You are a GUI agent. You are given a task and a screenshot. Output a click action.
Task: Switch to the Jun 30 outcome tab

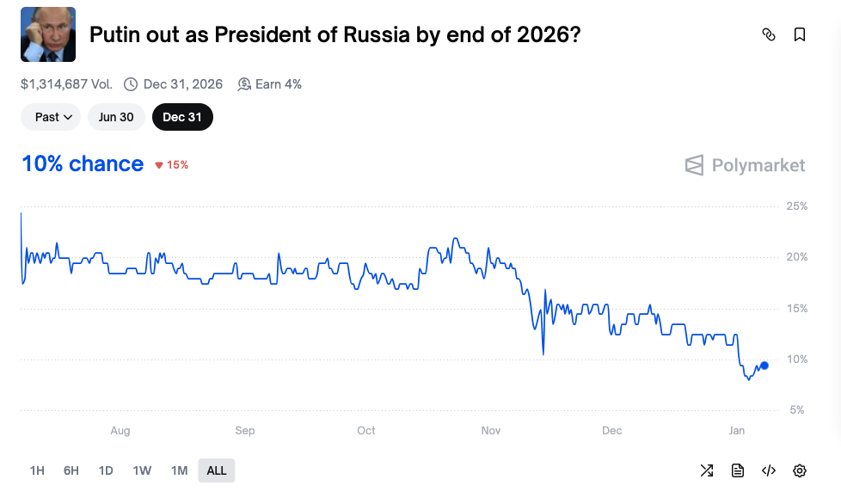(116, 117)
